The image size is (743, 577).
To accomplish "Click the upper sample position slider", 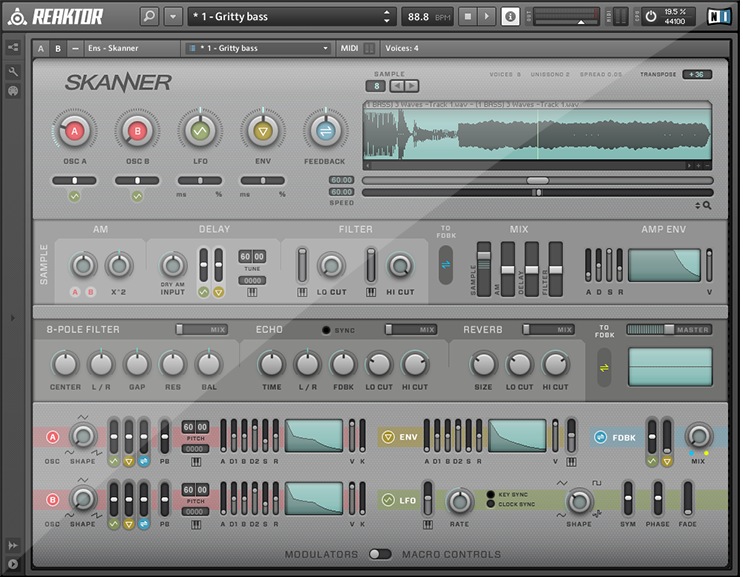I will pos(537,180).
